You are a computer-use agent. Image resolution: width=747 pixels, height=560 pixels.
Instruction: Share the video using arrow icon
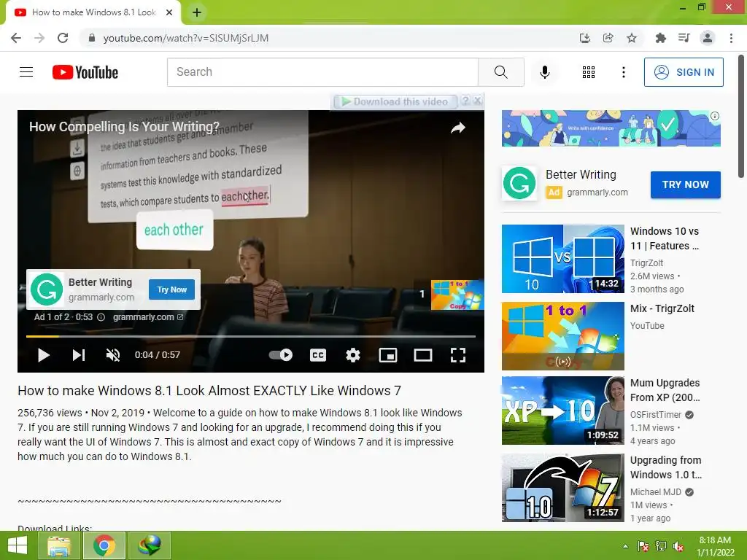pos(458,128)
